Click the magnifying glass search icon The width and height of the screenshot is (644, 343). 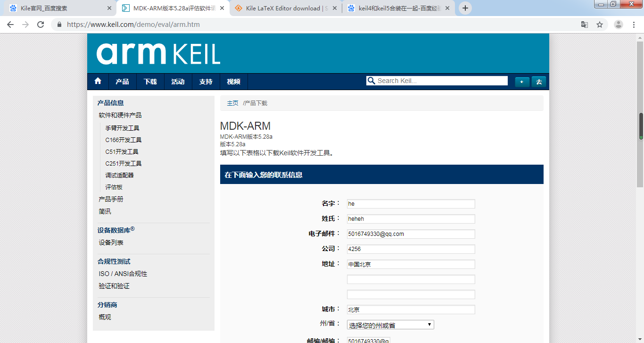(x=372, y=80)
